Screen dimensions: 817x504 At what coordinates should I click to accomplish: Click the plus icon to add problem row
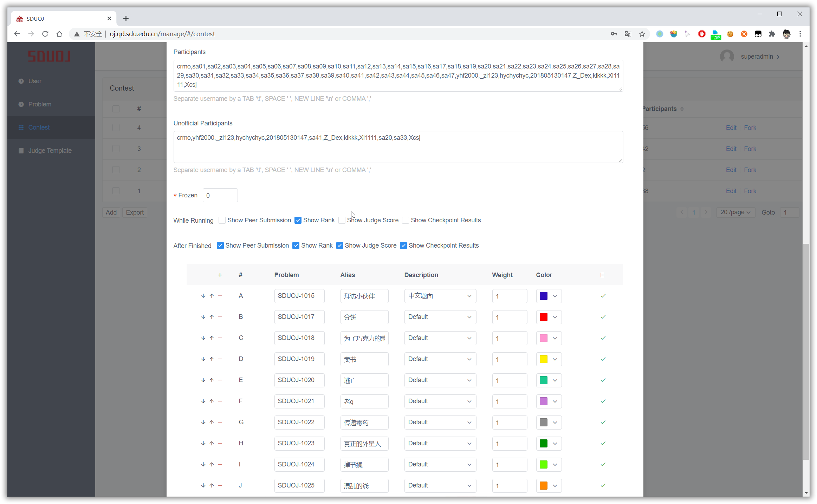220,275
